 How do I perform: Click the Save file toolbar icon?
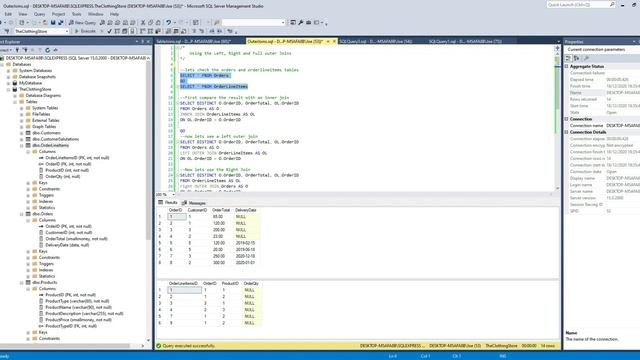click(53, 22)
